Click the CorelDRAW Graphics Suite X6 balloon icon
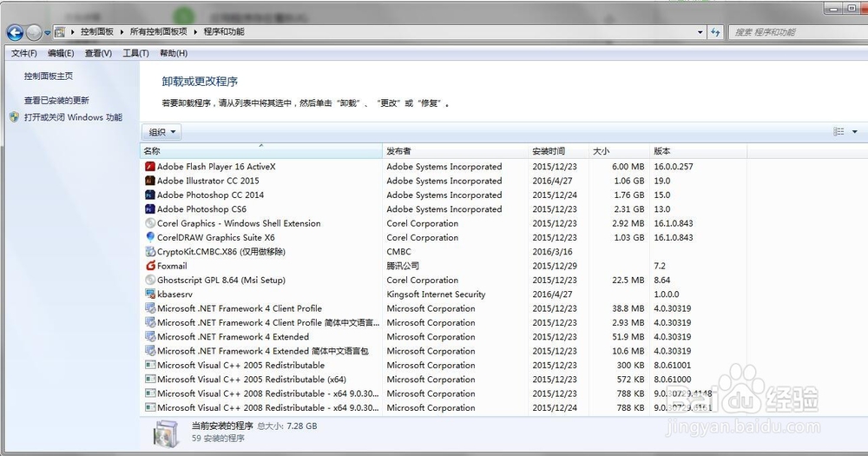The height and width of the screenshot is (456, 868). (150, 237)
